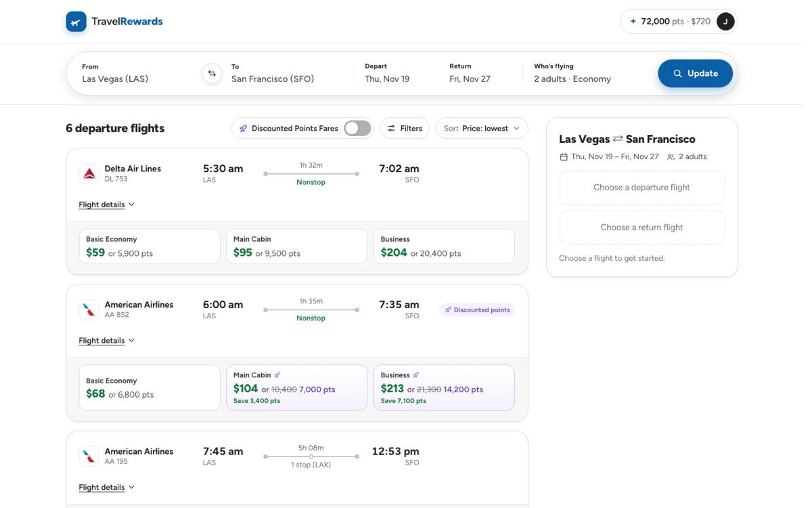This screenshot has width=812, height=508.
Task: Open the Filters button
Action: pos(405,129)
